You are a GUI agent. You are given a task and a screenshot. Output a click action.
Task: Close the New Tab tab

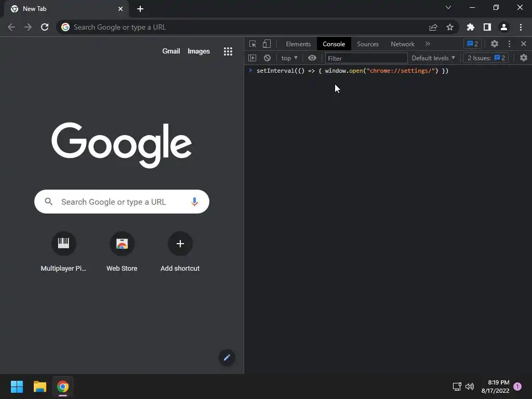(121, 9)
